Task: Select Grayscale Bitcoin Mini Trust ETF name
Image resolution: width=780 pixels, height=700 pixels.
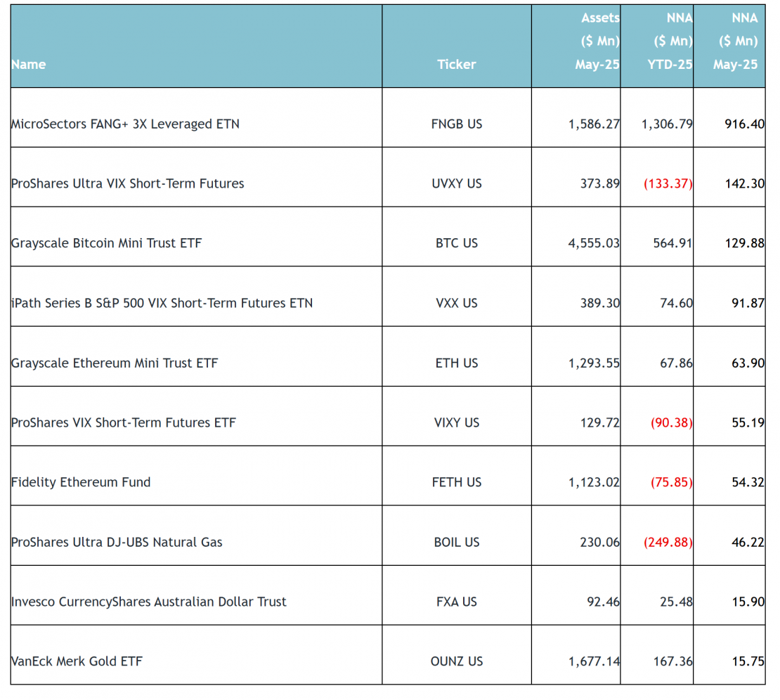Action: [x=106, y=244]
